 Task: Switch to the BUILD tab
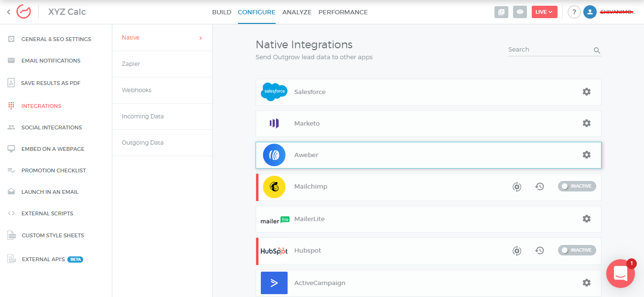pos(222,12)
